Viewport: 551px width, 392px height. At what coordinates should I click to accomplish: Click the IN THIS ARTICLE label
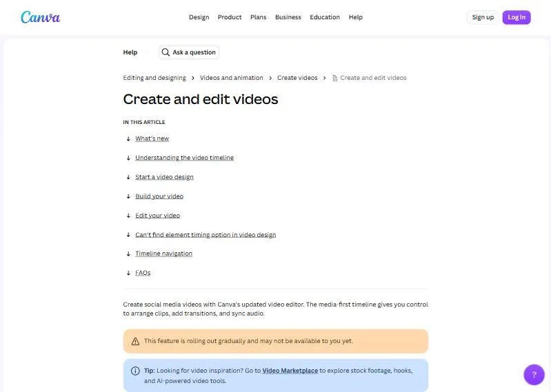tap(144, 122)
